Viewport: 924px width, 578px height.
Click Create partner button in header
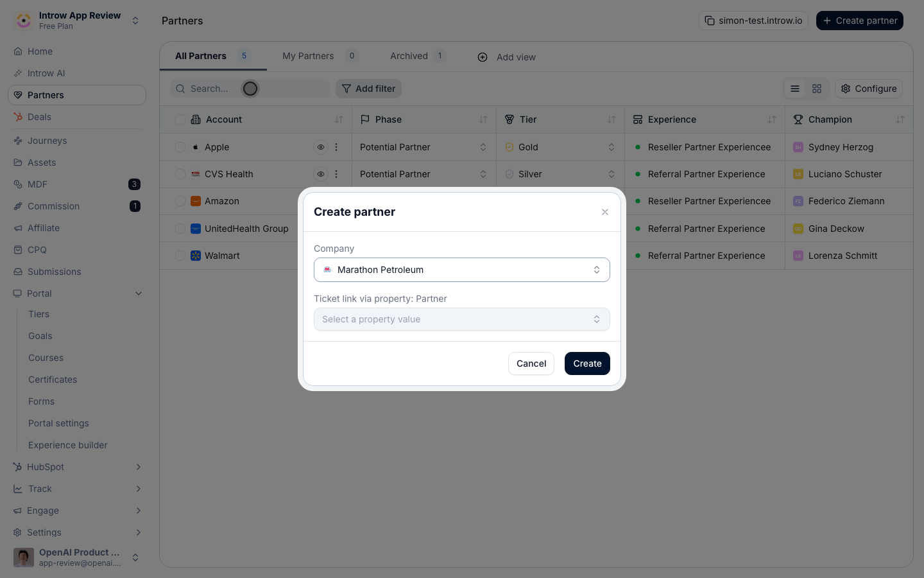point(860,21)
